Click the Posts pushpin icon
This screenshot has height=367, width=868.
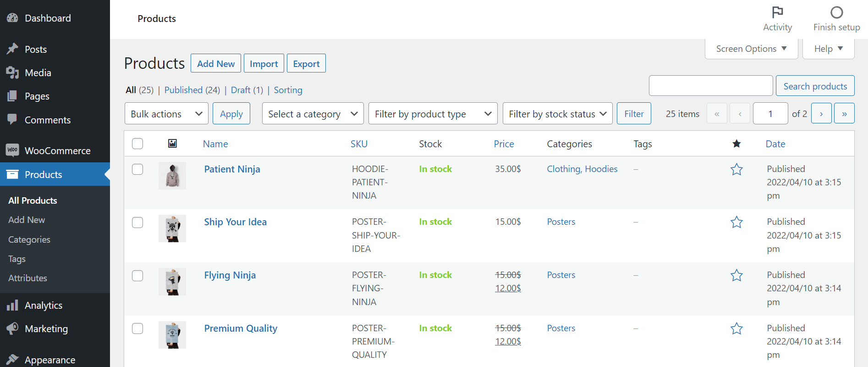point(12,49)
